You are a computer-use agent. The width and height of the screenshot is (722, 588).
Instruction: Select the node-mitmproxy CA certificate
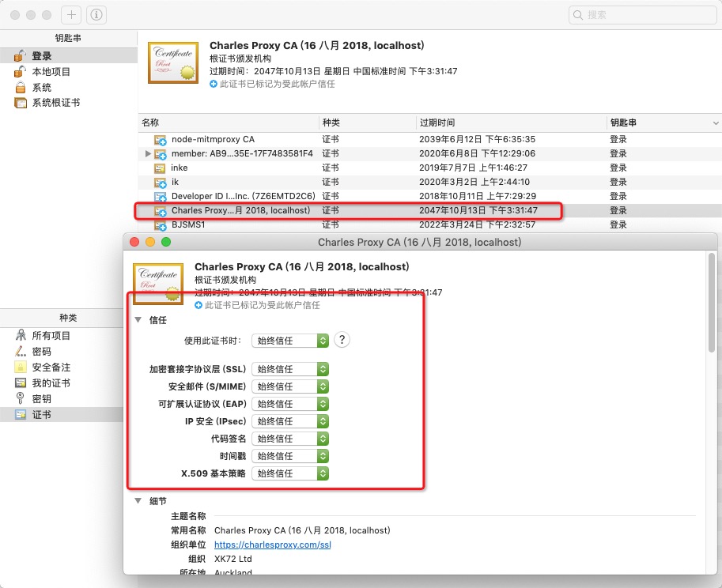[x=430, y=139]
